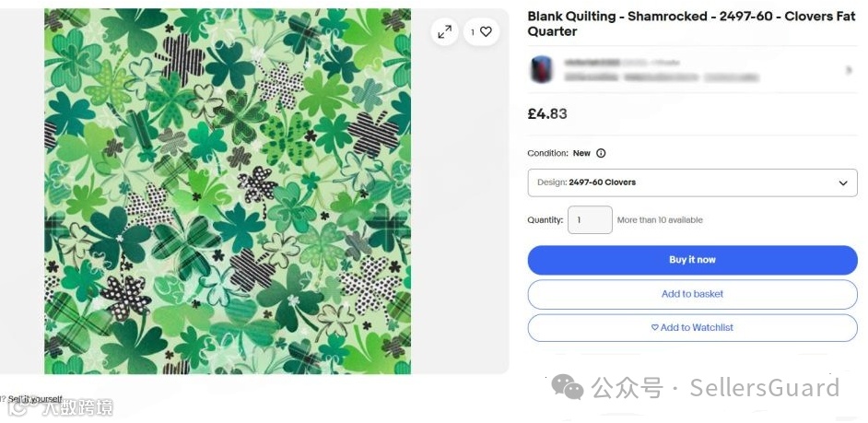This screenshot has width=868, height=423.
Task: Click the shamrock fabric product image
Action: pos(228,191)
